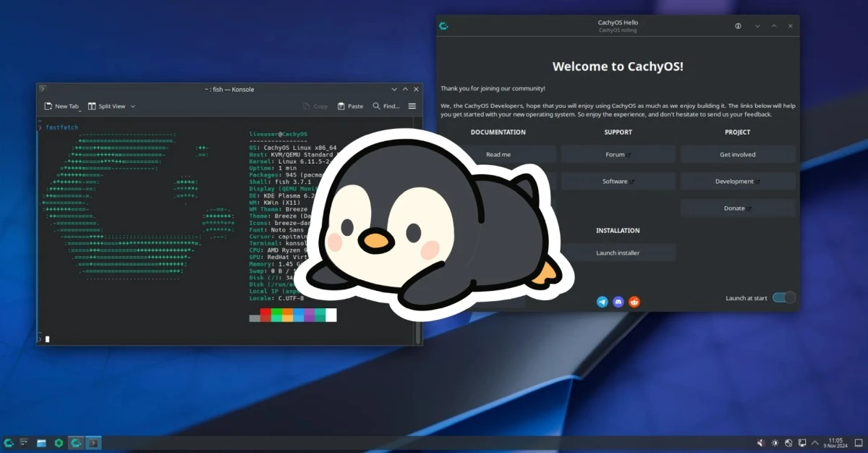This screenshot has height=453, width=868.
Task: Click the Get involved button
Action: [x=738, y=154]
